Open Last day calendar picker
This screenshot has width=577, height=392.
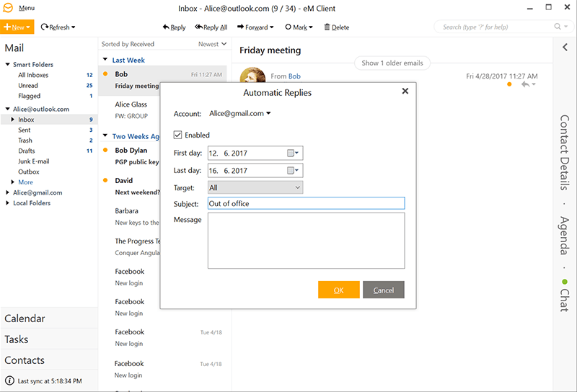[293, 170]
